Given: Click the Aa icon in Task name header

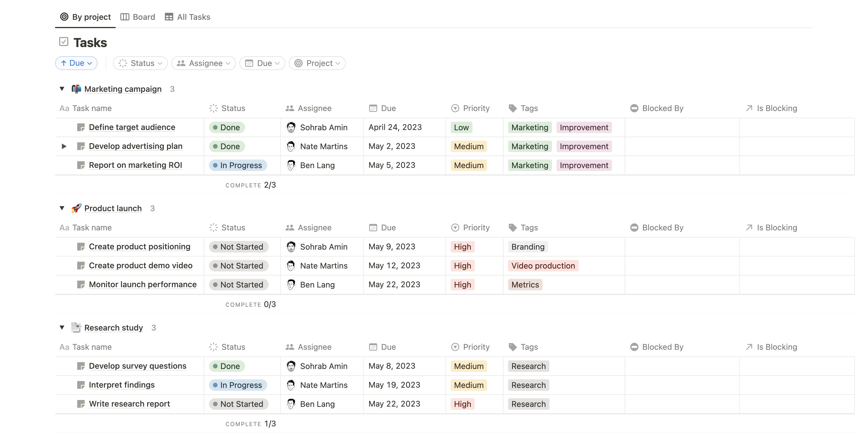Looking at the screenshot, I should (64, 108).
